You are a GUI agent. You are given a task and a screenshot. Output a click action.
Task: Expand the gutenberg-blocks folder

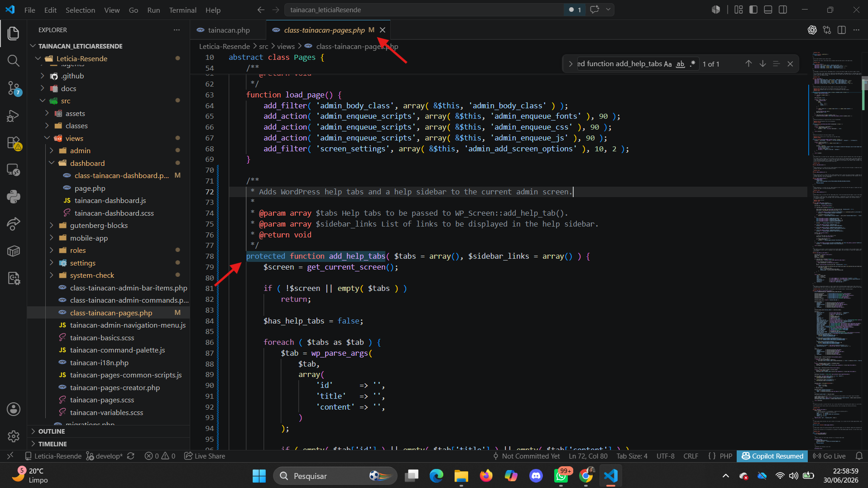click(99, 225)
